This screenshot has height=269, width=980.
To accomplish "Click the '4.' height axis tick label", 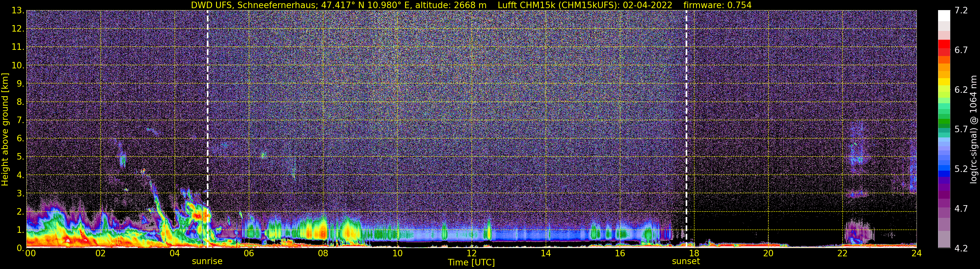I will 20,175.
